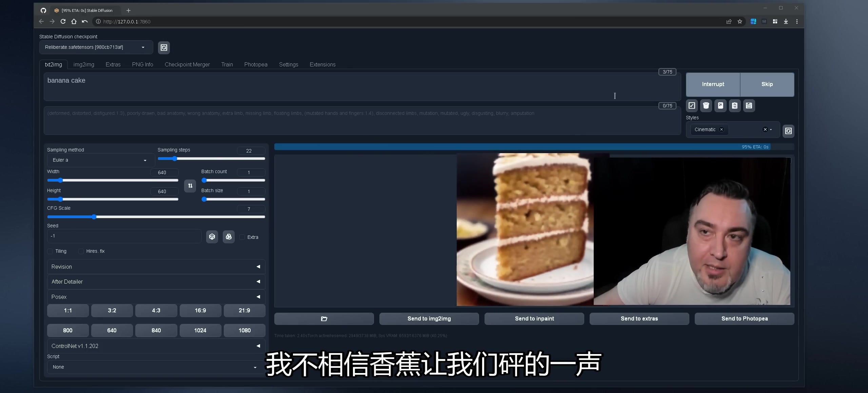Screen dimensions: 868x393
Task: Paste generation parameters from clipboard icon
Action: coord(734,105)
